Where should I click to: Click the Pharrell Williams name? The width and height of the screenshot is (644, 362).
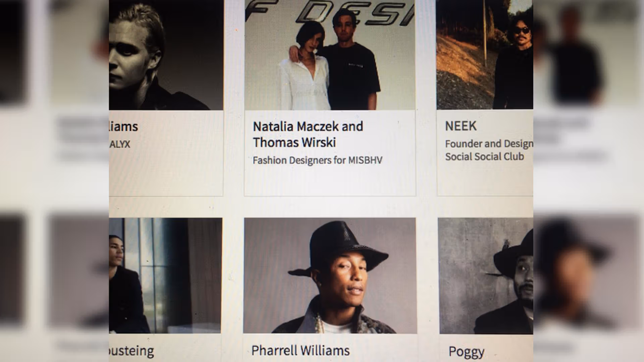click(x=301, y=351)
